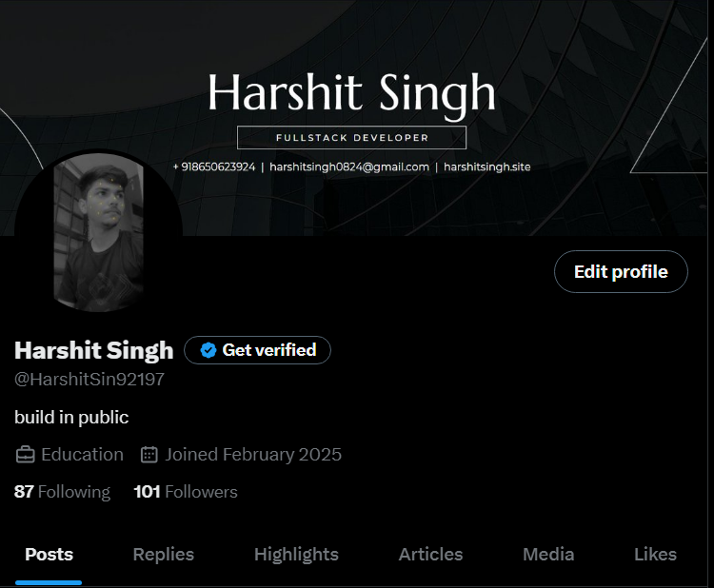Open the Likes tab
The image size is (714, 588).
click(655, 555)
